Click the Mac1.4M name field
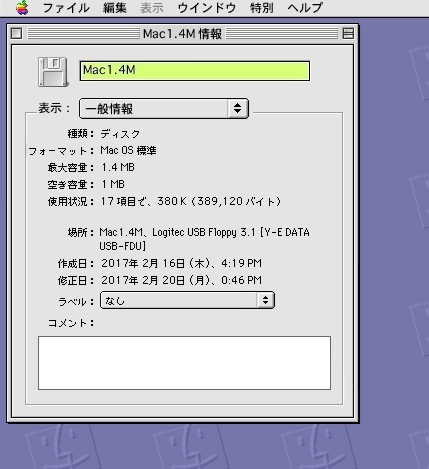Viewport: 429px width, 469px height. pyautogui.click(x=195, y=71)
